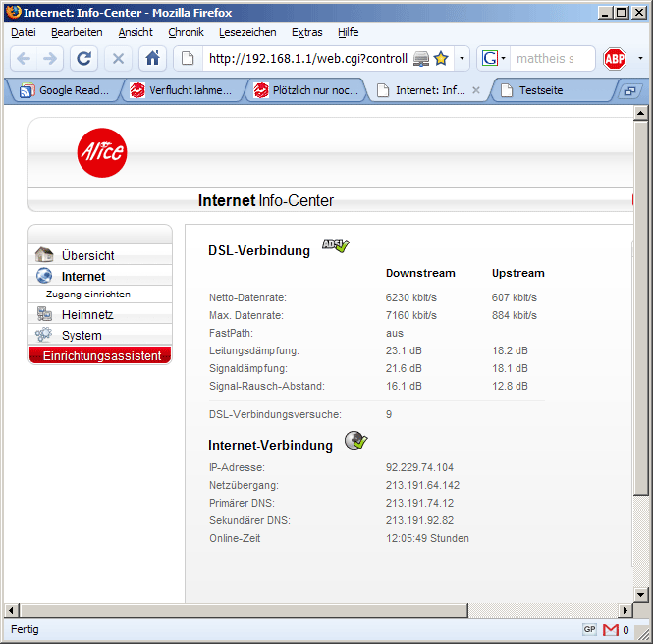Click the Internet-Verbindung status icon

click(355, 440)
